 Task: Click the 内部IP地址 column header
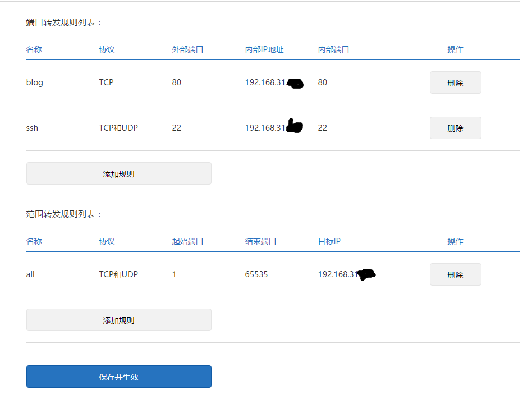(264, 49)
